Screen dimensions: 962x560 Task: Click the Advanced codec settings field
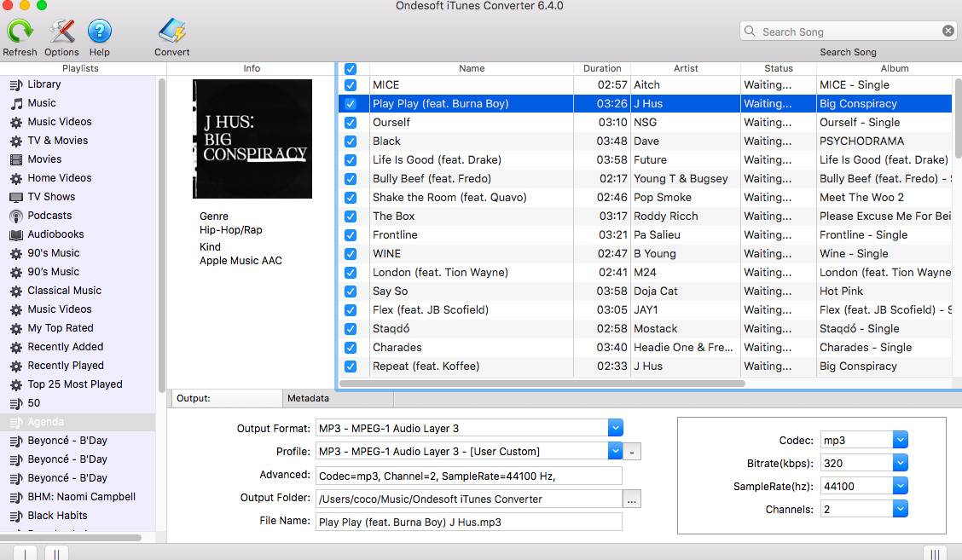coord(469,476)
